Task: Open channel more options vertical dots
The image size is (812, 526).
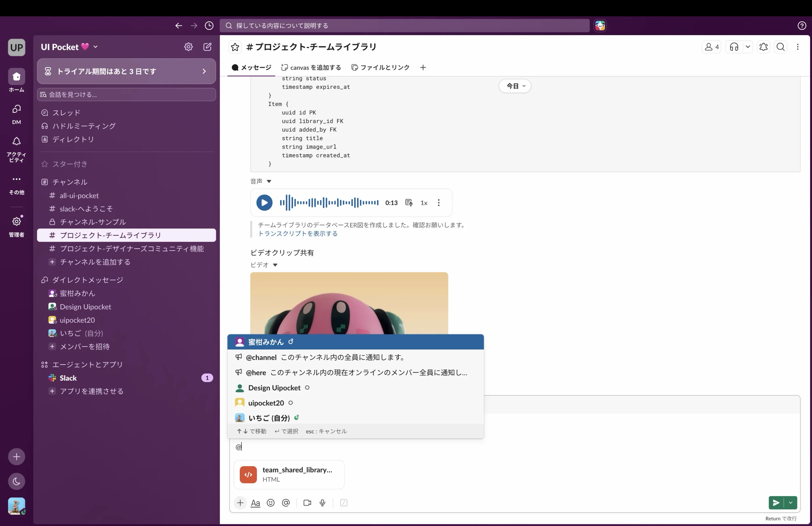Action: [x=798, y=47]
